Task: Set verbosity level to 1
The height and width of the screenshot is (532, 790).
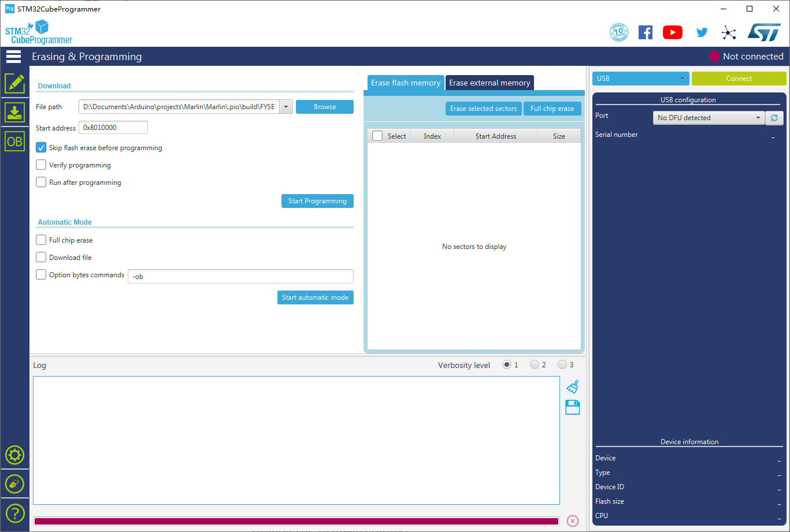Action: (x=507, y=365)
